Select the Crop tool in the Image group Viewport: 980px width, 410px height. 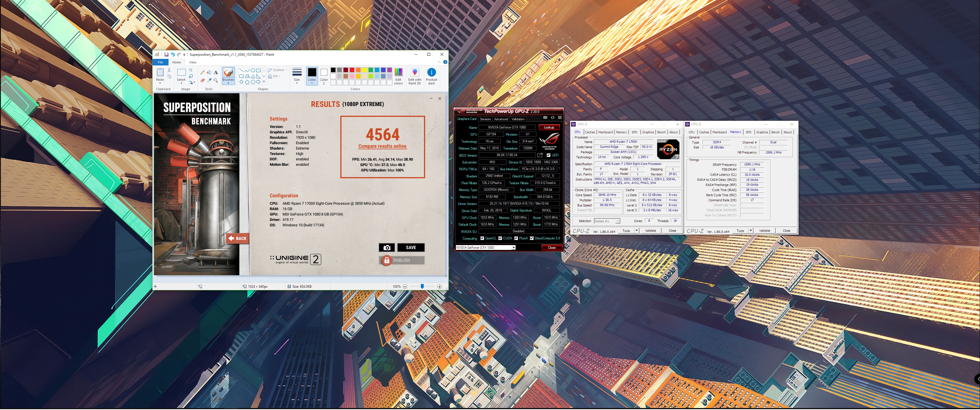(191, 70)
